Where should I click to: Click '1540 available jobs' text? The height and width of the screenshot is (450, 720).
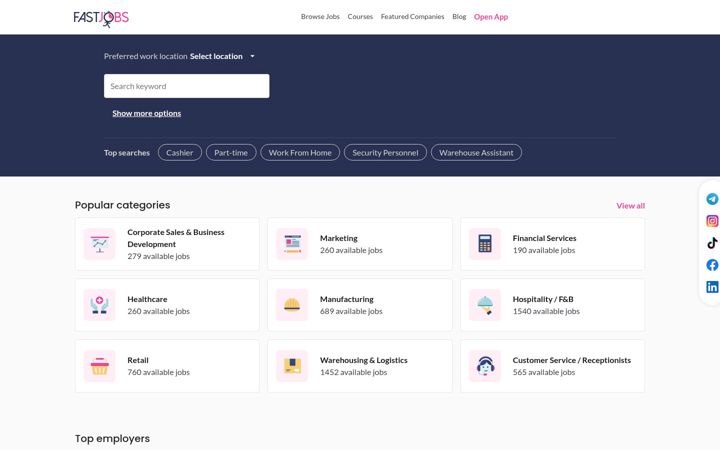(x=546, y=311)
